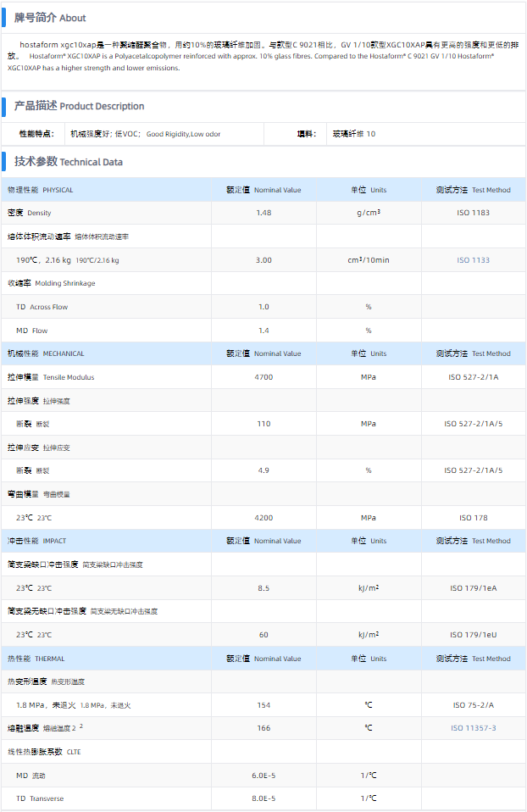
Task: Click the 填料 filler label
Action: (306, 134)
